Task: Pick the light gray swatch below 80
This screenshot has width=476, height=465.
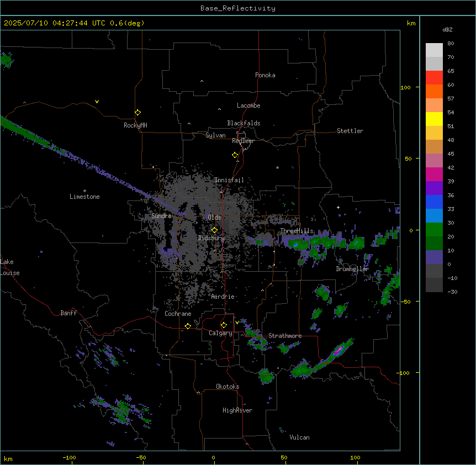Action: 434,50
